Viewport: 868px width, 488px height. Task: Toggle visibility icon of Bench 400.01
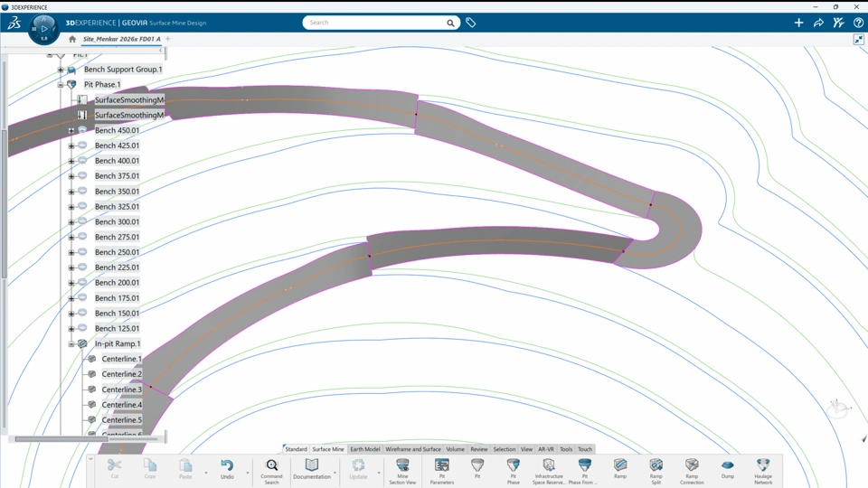tap(82, 161)
